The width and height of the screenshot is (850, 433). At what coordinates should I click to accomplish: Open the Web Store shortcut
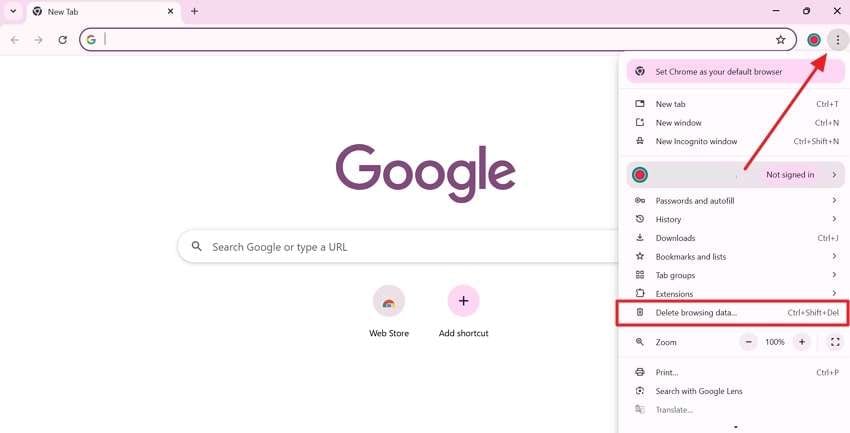coord(389,311)
